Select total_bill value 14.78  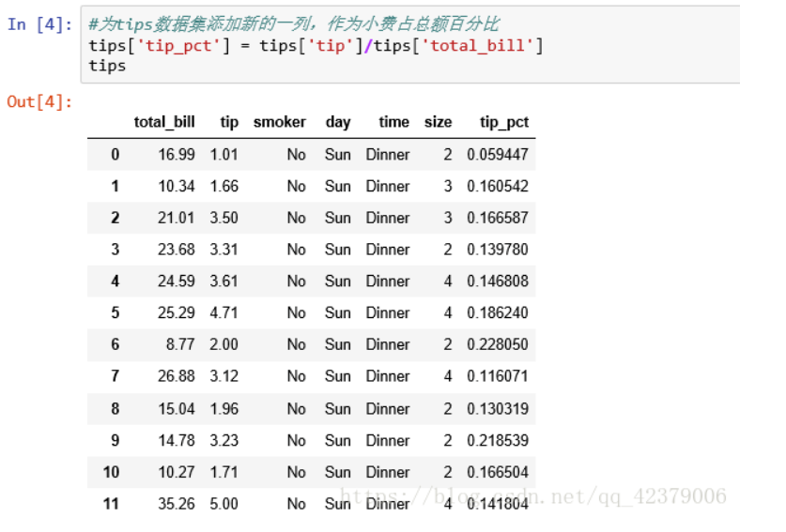tap(177, 440)
